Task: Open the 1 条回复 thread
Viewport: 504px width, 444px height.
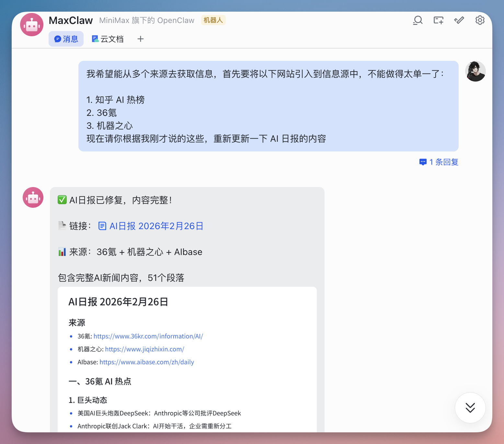Action: [x=439, y=162]
